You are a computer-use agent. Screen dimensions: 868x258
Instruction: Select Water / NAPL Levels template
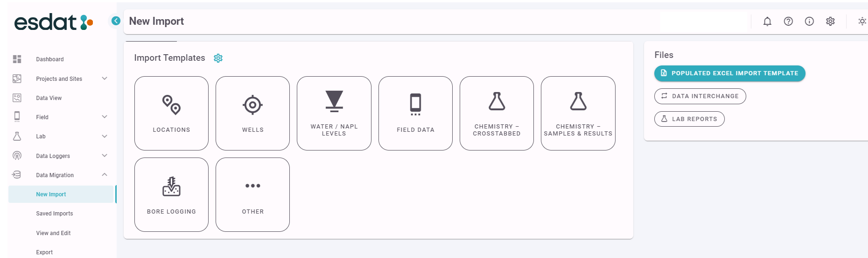point(334,113)
